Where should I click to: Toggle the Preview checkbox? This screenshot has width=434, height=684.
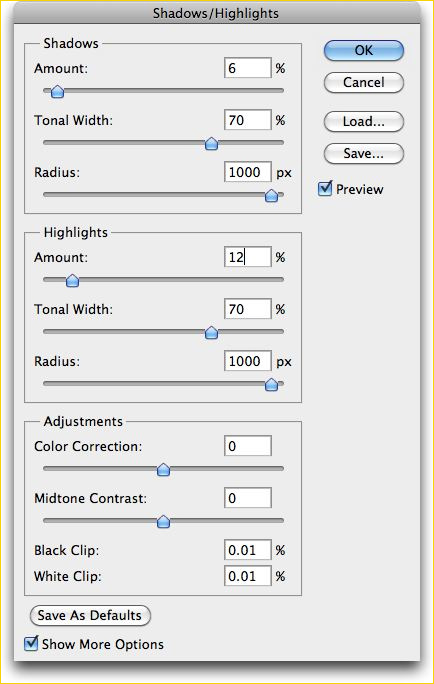tap(325, 188)
